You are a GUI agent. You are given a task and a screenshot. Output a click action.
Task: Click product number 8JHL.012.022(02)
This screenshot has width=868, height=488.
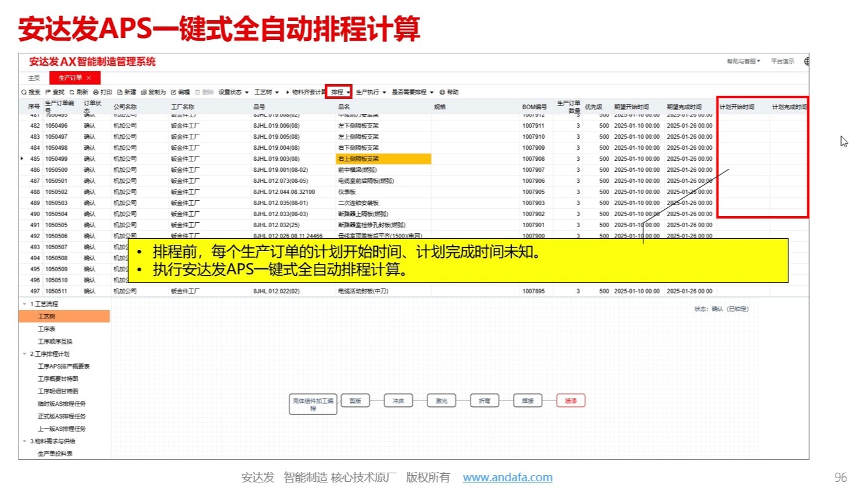click(x=277, y=291)
